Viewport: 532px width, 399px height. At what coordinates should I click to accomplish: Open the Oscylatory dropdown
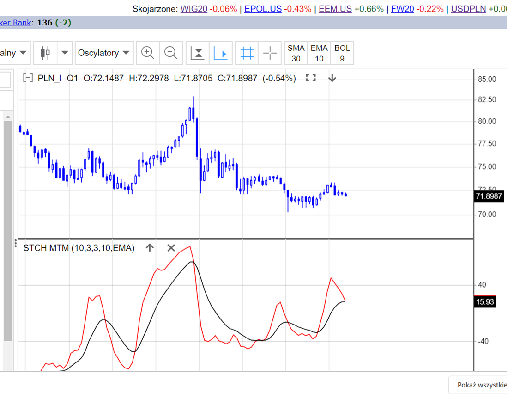coord(104,53)
